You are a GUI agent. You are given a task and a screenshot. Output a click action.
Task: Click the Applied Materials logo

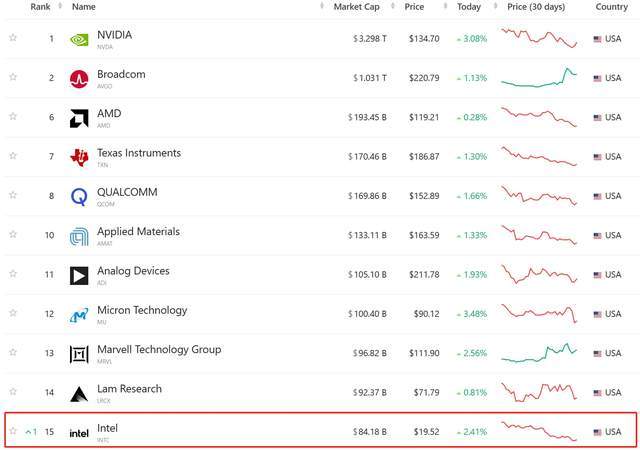[79, 236]
